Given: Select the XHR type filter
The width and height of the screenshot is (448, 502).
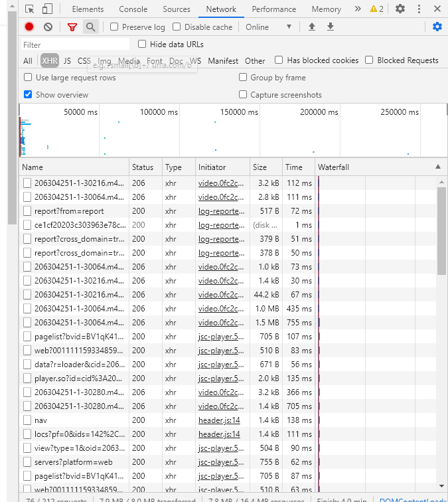Looking at the screenshot, I should coord(50,60).
